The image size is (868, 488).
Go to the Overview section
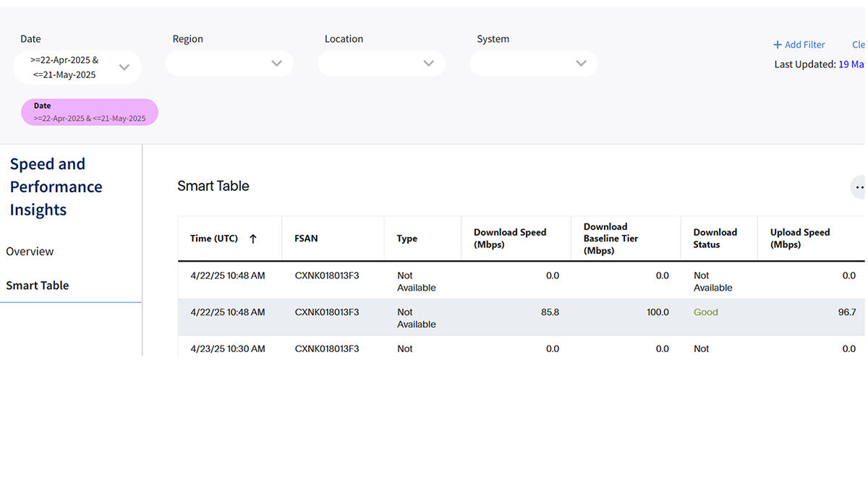point(30,252)
